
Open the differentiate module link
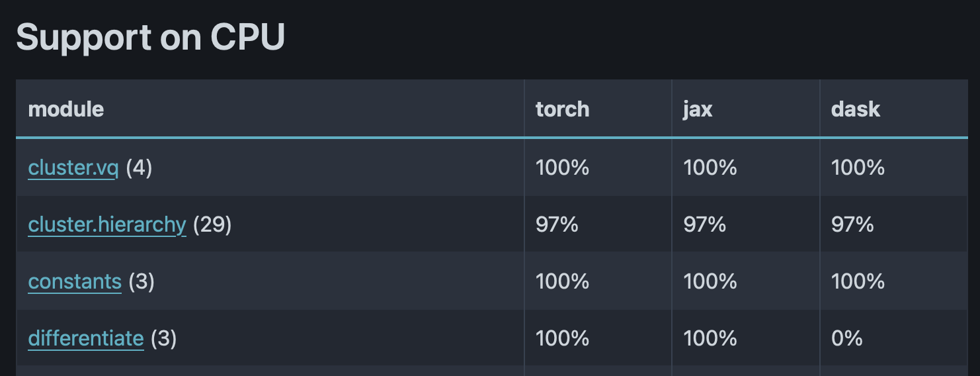[86, 339]
